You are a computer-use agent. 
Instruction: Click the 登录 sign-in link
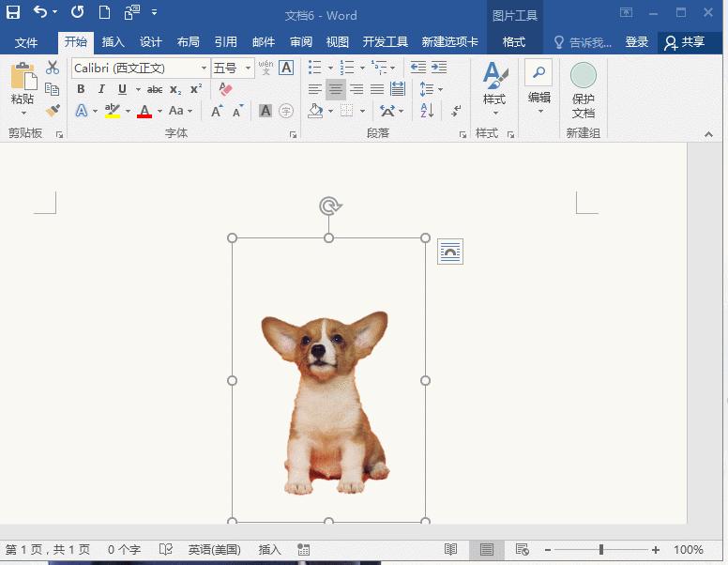637,42
